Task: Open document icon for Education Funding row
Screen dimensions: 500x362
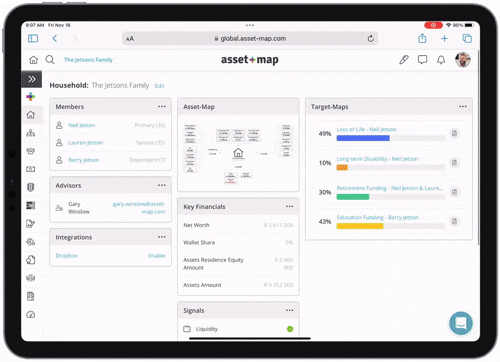Action: coord(454,221)
